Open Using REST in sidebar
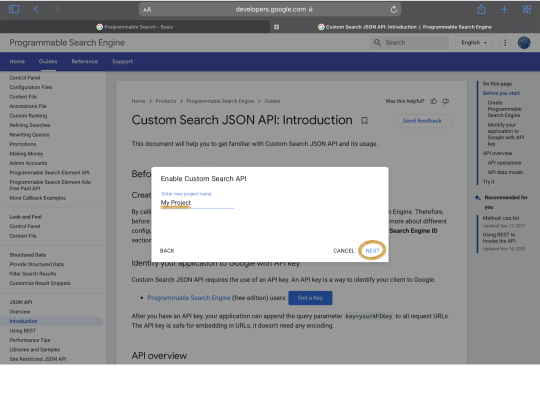The height and width of the screenshot is (405, 540). tap(23, 331)
